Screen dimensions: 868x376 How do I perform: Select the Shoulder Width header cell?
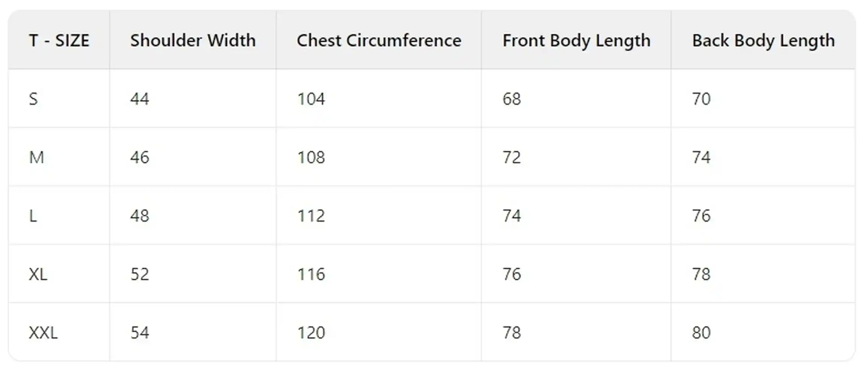coord(193,41)
